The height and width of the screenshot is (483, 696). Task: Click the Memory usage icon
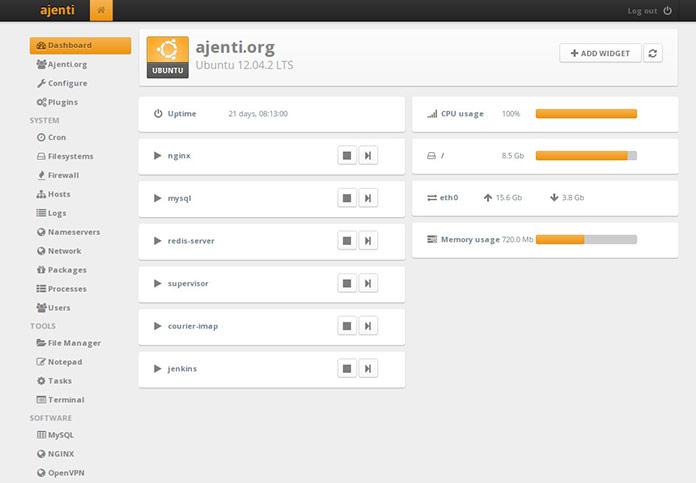[432, 239]
